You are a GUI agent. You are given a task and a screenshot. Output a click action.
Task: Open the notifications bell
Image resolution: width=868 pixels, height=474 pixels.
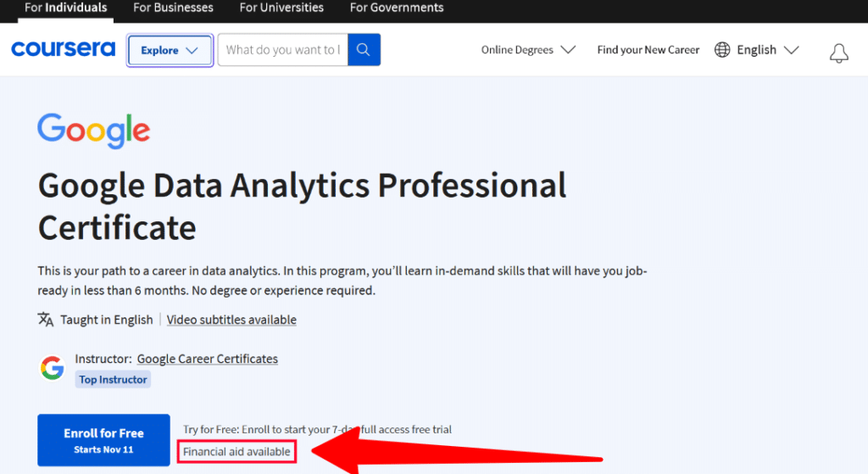(x=838, y=53)
